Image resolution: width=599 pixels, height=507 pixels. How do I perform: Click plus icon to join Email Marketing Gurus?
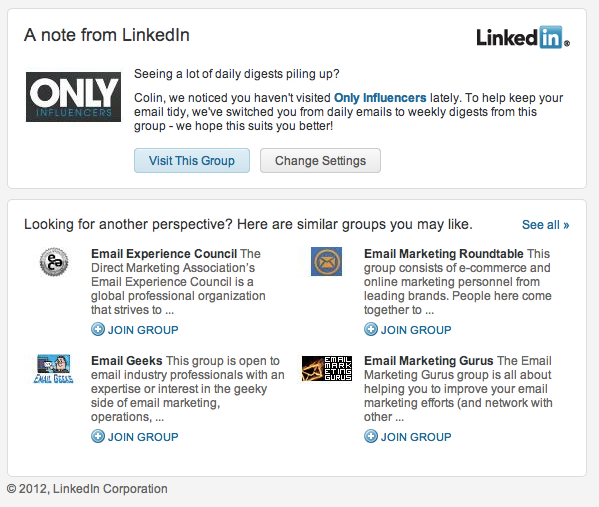click(371, 436)
